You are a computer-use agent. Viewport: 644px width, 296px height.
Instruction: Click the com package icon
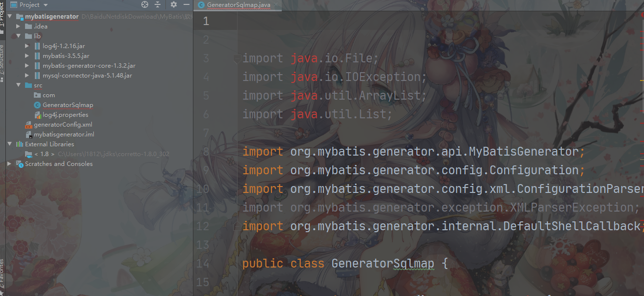tap(37, 95)
